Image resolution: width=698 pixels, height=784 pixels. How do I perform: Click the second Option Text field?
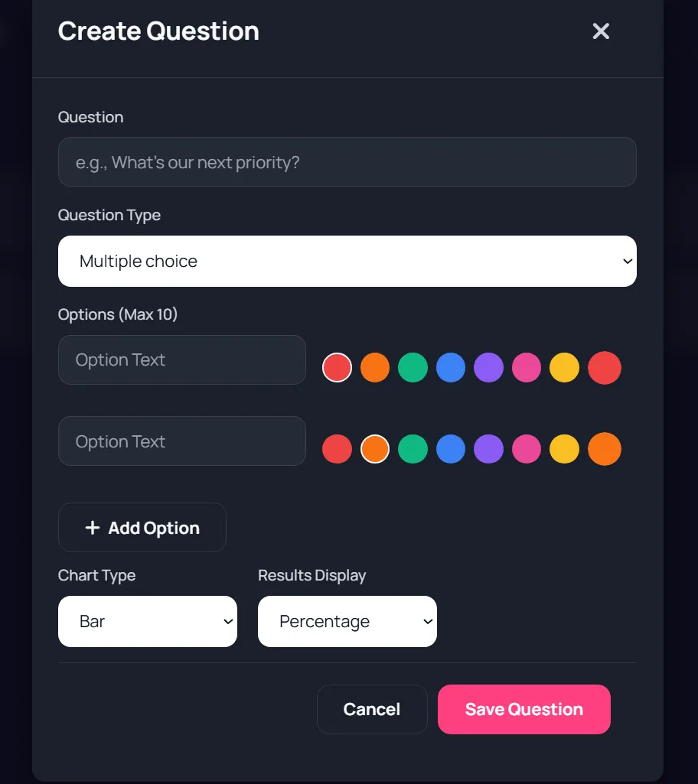coord(181,441)
